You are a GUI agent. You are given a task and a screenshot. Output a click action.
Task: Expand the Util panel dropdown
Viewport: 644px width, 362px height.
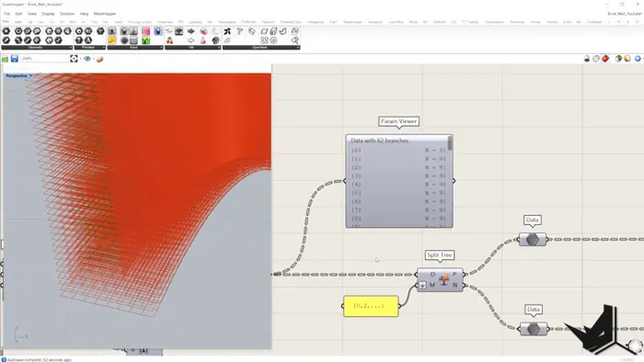click(x=219, y=48)
